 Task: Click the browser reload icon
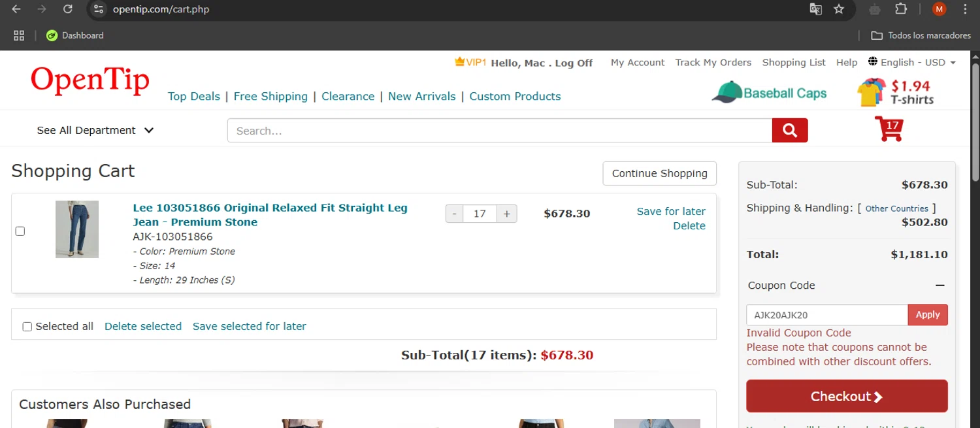[67, 9]
